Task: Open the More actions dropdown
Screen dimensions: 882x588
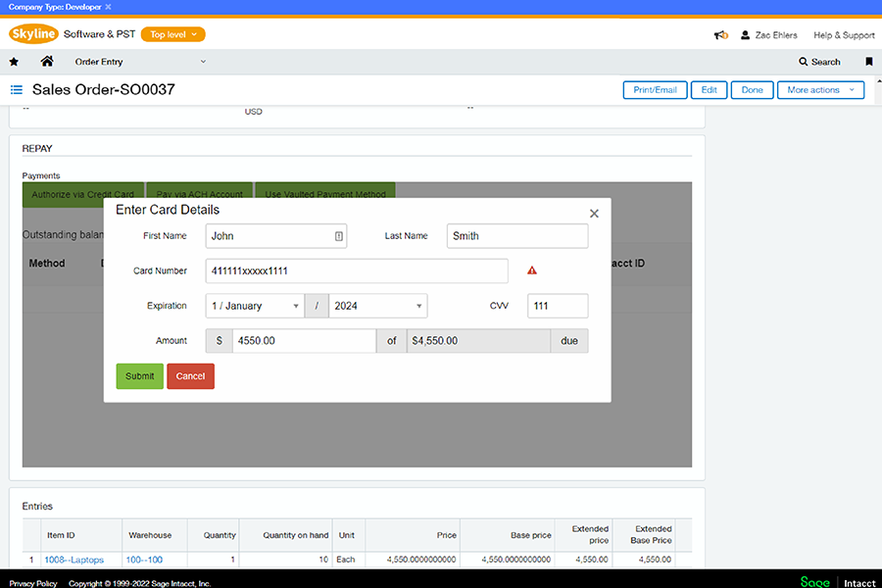Action: (820, 90)
